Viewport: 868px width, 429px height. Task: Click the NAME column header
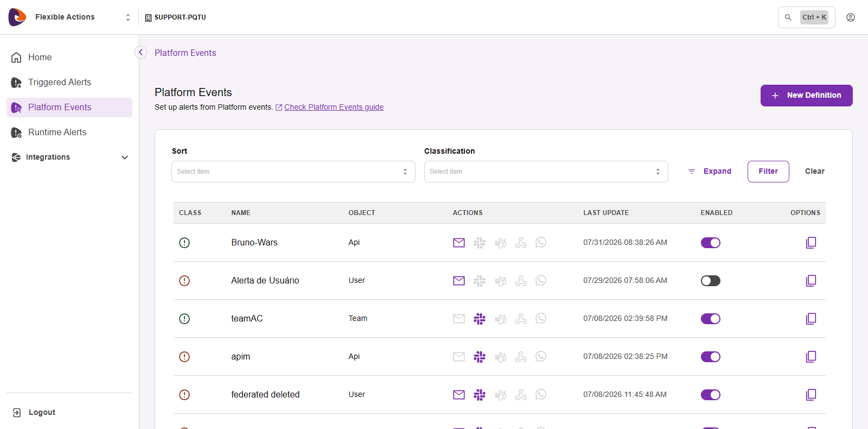pyautogui.click(x=241, y=213)
